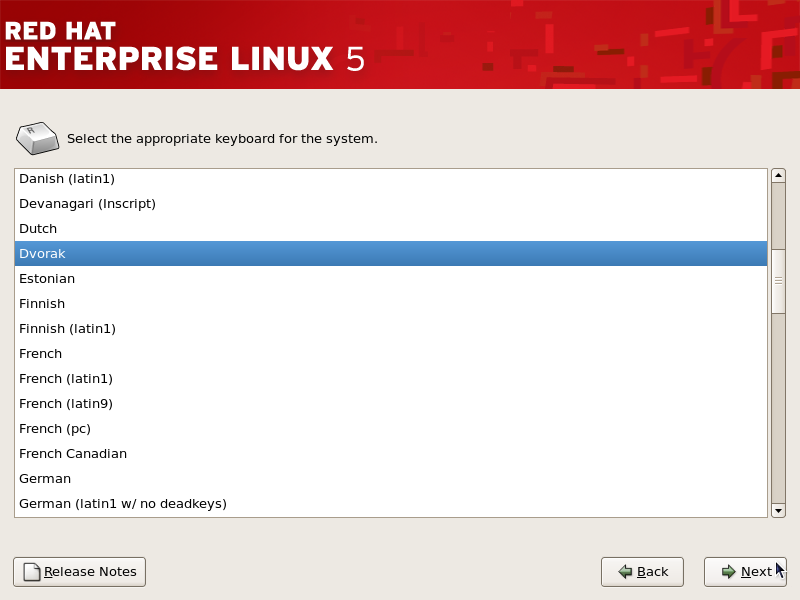Go Back to previous screen
The image size is (800, 600).
[x=642, y=572]
